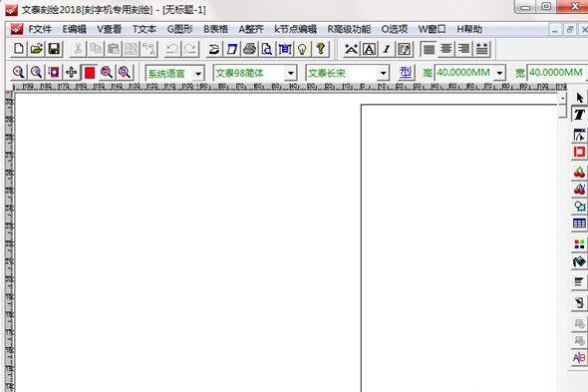
Task: Click the blue 型 button
Action: tap(406, 72)
